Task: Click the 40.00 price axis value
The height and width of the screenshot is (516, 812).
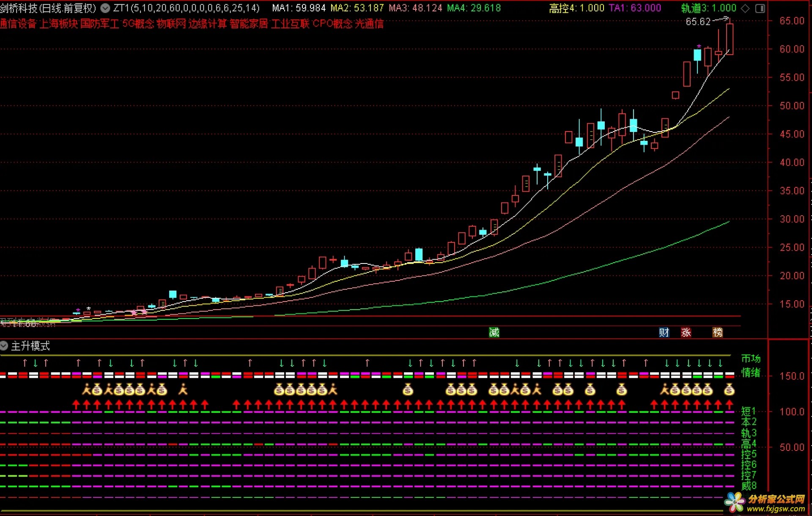Action: tap(792, 162)
